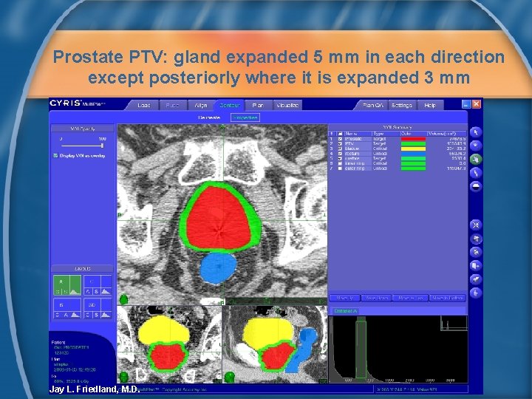
Task: Click the red color swatch for prostate
Action: 413,139
